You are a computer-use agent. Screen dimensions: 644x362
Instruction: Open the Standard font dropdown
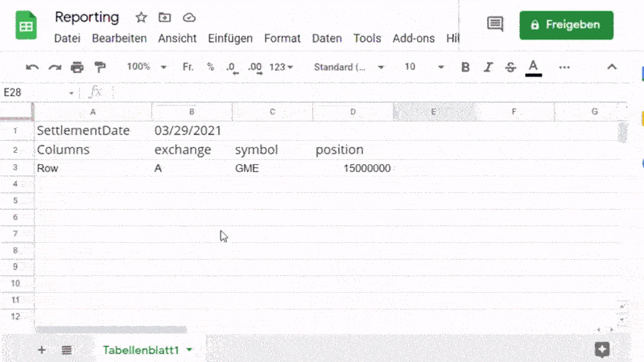349,67
